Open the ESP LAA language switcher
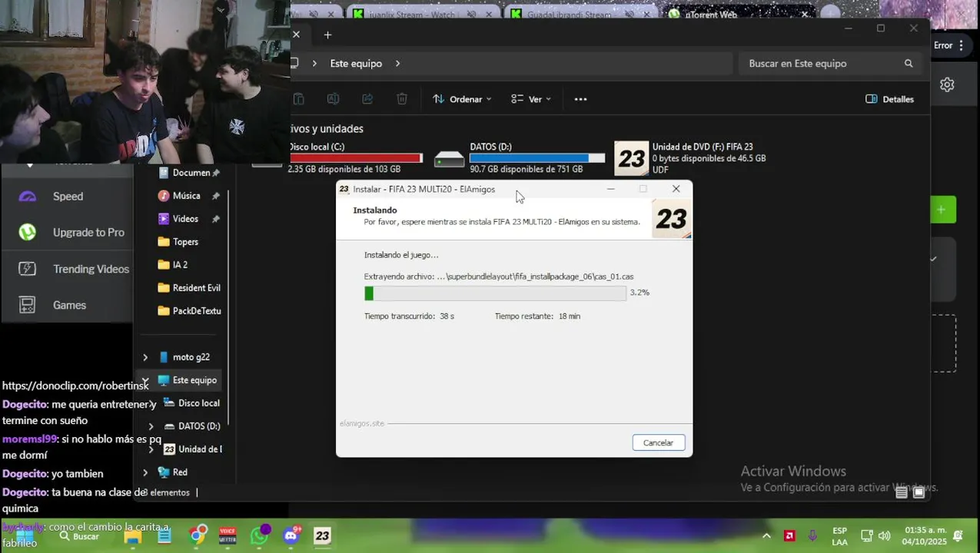This screenshot has width=980, height=553. tap(839, 536)
